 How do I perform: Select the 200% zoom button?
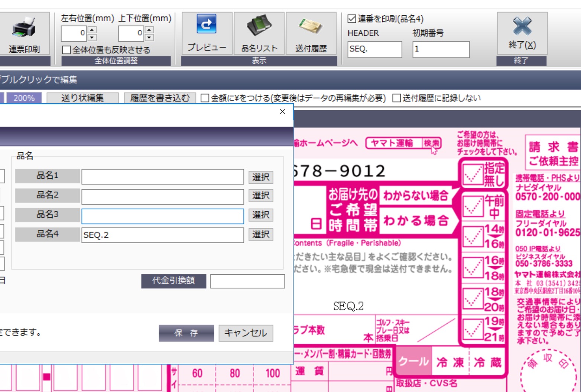(x=24, y=98)
